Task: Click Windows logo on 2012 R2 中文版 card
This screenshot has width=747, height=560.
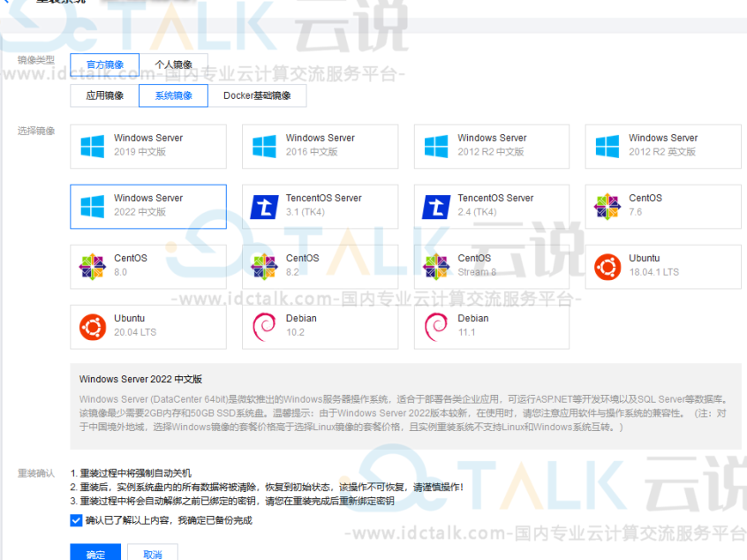Action: 436,147
